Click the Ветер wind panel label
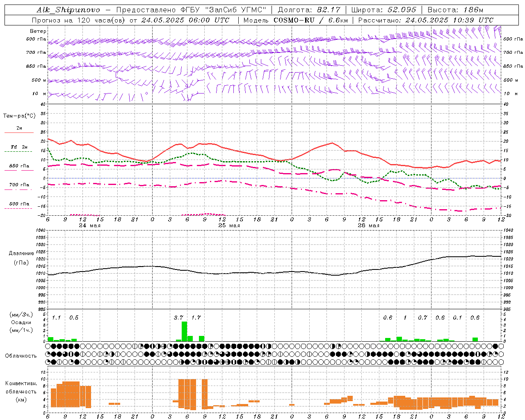 (38, 31)
